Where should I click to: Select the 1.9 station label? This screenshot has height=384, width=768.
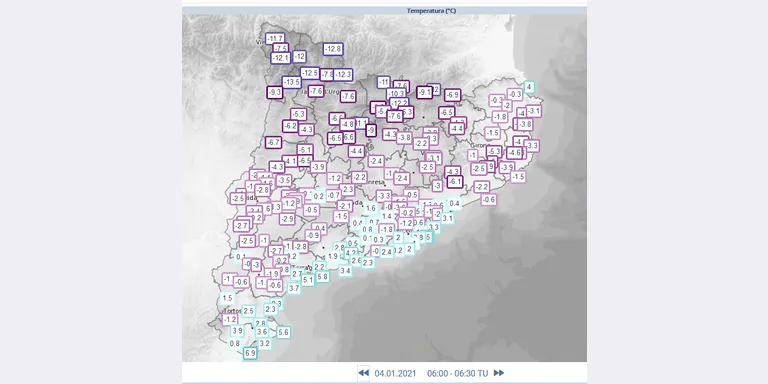tap(333, 256)
